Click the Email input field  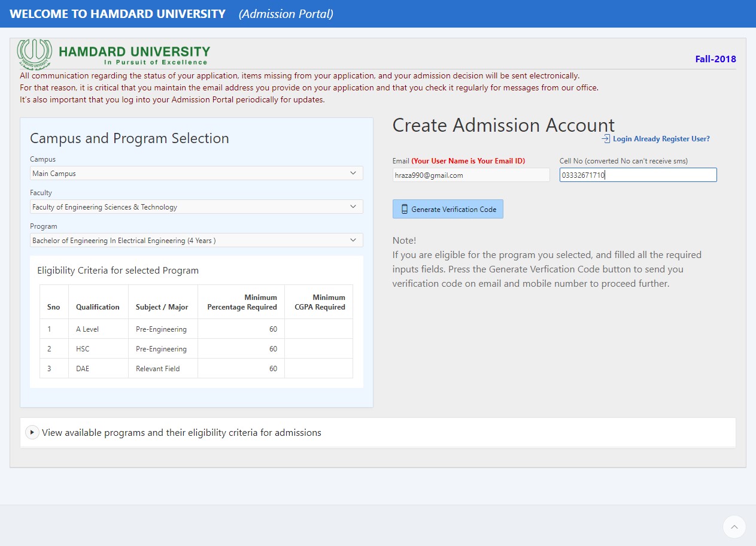(471, 175)
